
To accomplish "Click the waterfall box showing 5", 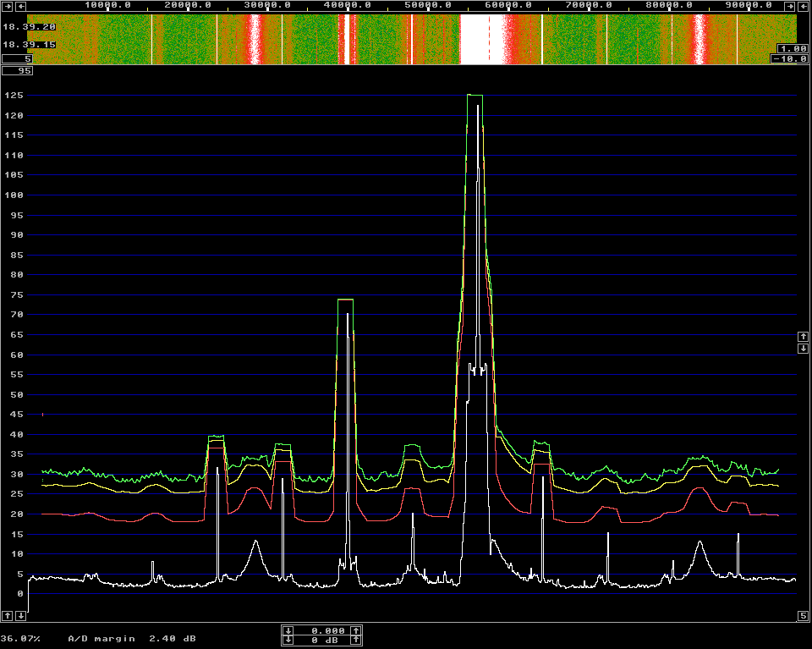I will [x=18, y=58].
